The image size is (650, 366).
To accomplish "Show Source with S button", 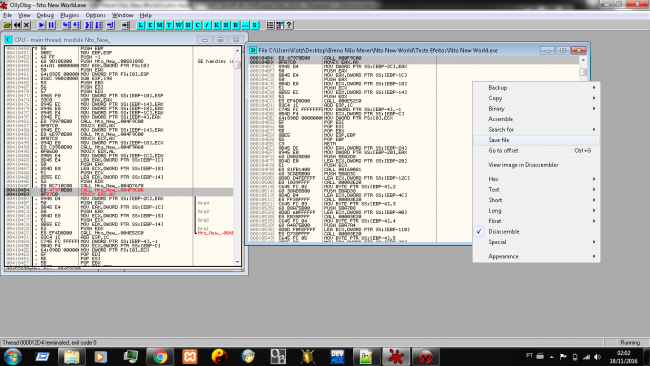I will coord(255,25).
